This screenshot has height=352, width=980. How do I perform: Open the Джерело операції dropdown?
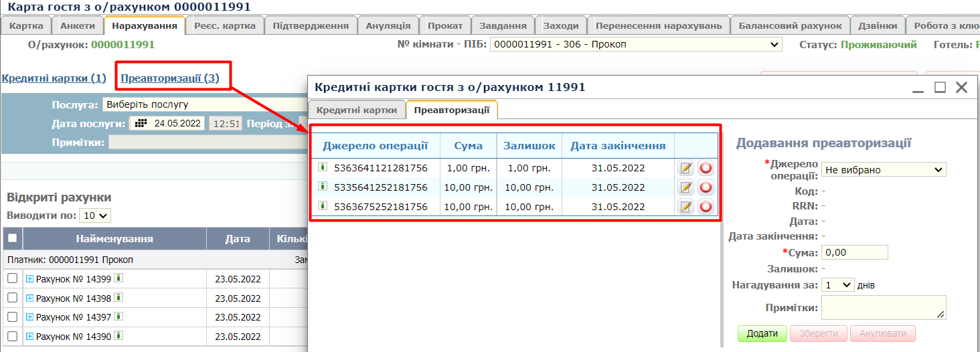click(884, 170)
